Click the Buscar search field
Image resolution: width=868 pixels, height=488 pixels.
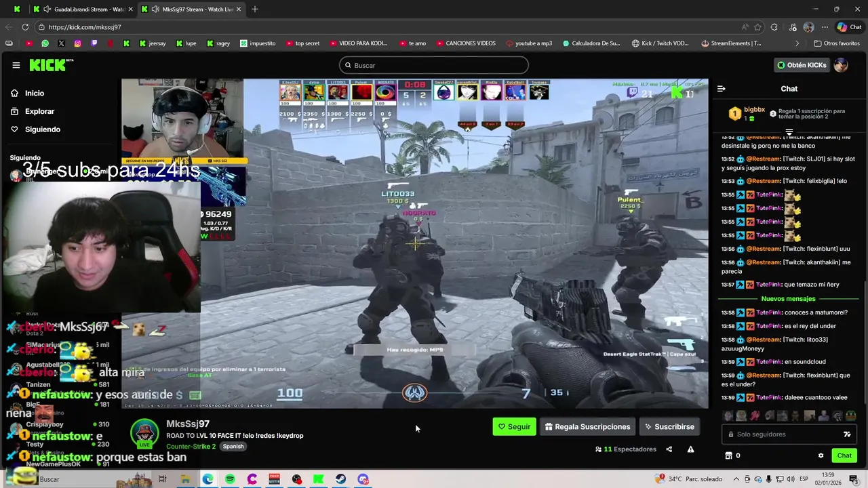tap(434, 65)
